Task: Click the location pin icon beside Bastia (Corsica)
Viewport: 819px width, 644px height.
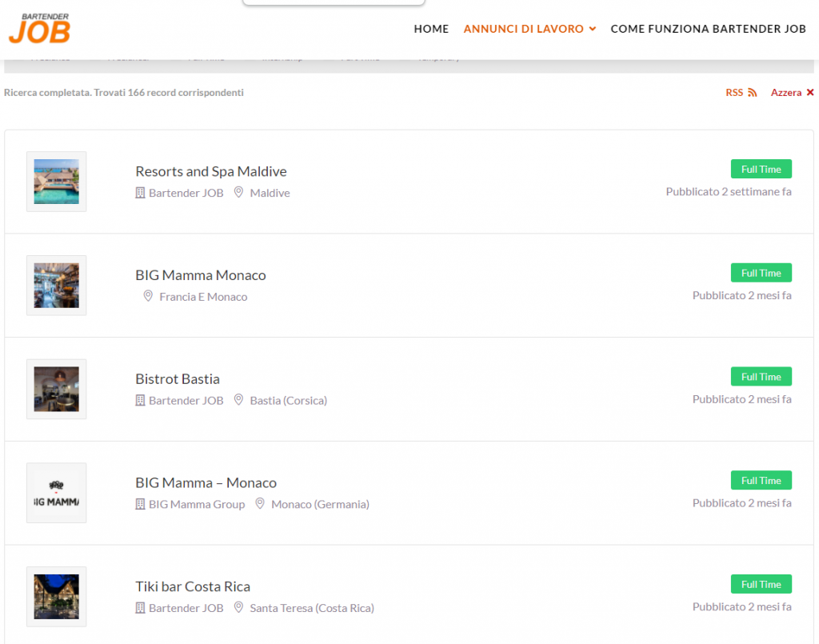Action: [x=238, y=400]
